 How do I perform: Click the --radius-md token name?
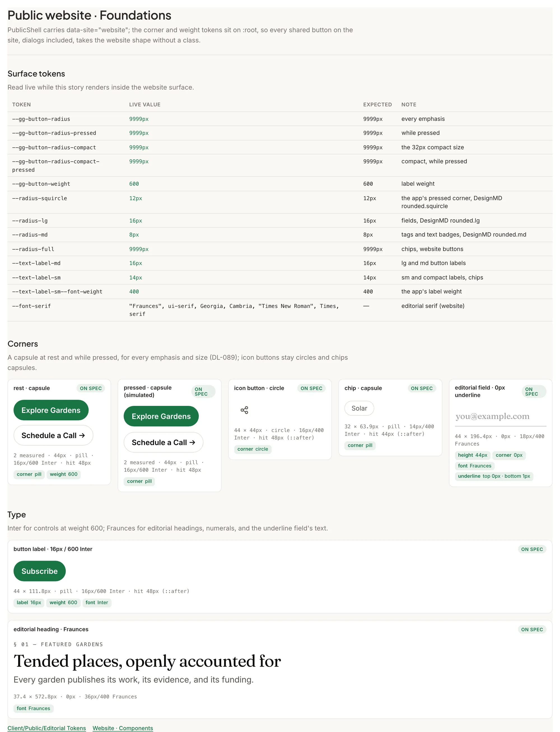click(x=30, y=235)
